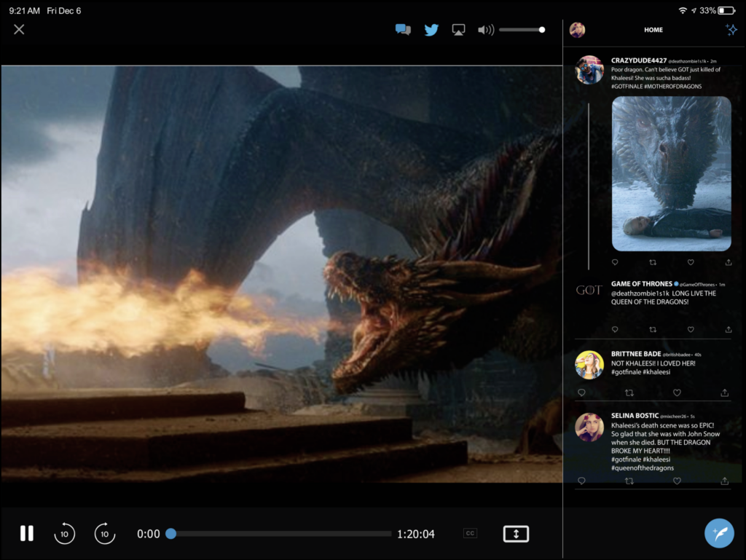Screen dimensions: 746x560
Task: Open BRITTNEE BADE's username link
Action: pyautogui.click(x=636, y=354)
